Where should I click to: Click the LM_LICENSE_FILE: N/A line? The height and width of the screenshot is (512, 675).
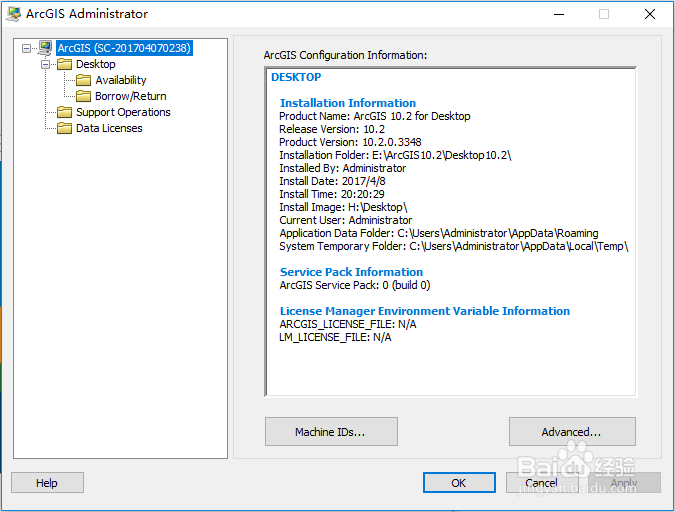coord(335,337)
